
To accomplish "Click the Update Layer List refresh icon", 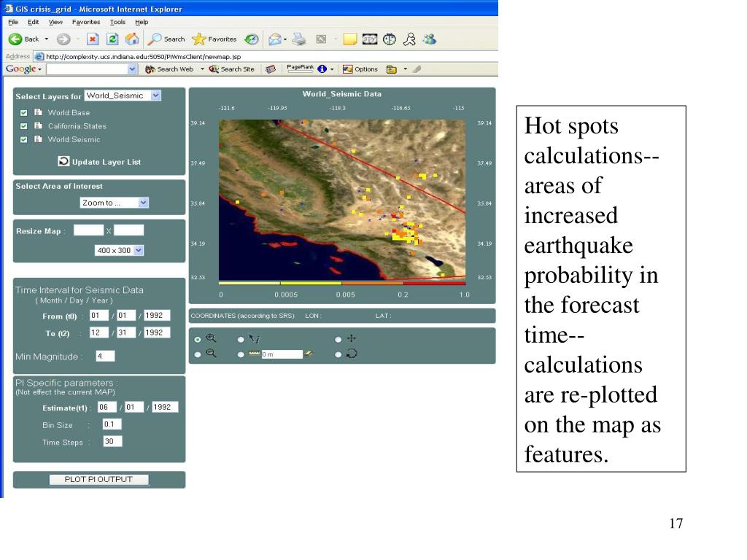I will click(63, 161).
